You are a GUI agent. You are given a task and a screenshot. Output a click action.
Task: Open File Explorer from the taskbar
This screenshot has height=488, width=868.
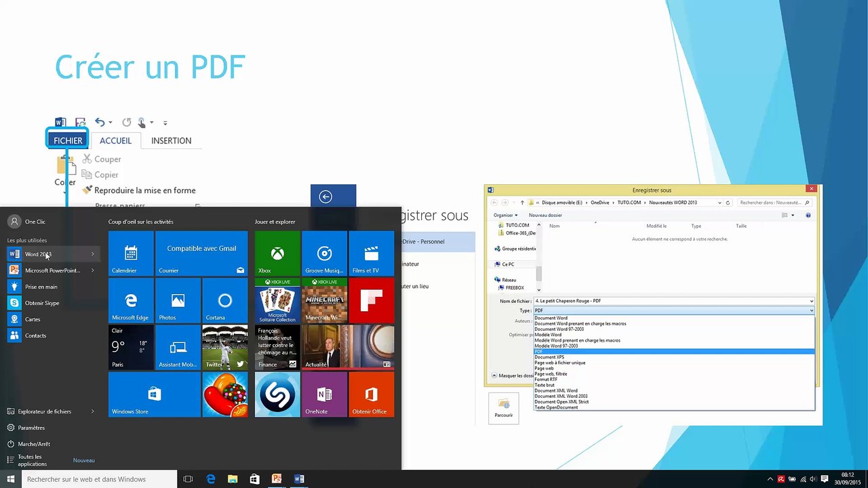click(233, 479)
